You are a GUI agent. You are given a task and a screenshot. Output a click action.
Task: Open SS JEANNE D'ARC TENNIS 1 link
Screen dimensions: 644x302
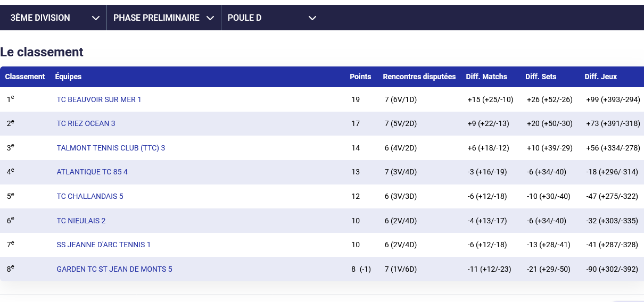(x=104, y=245)
